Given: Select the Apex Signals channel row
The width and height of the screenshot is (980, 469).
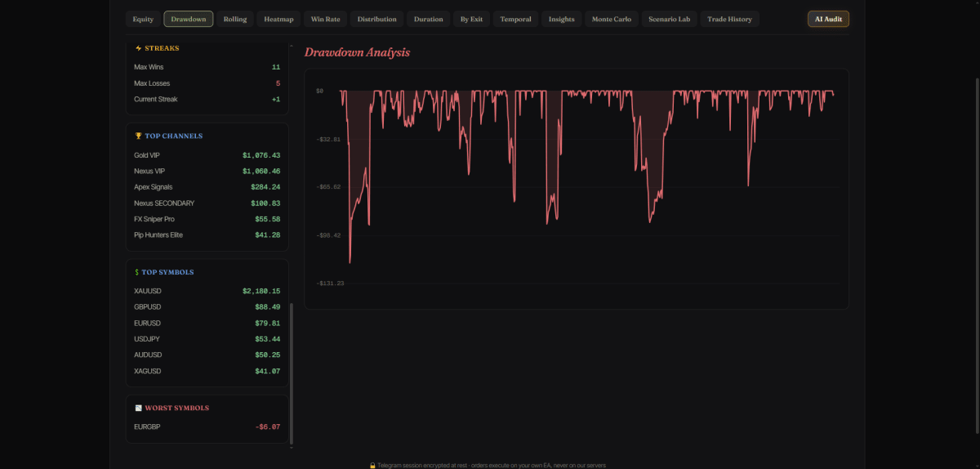Looking at the screenshot, I should 207,187.
